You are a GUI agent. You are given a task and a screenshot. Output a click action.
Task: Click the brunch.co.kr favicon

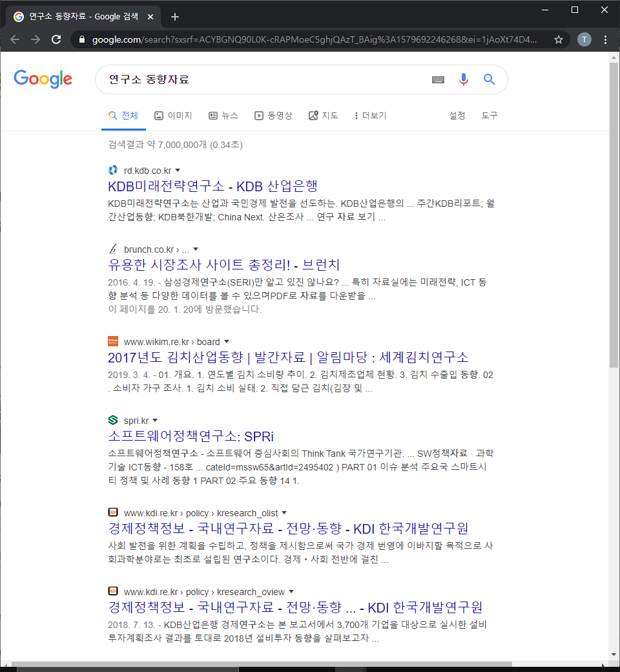tap(112, 249)
